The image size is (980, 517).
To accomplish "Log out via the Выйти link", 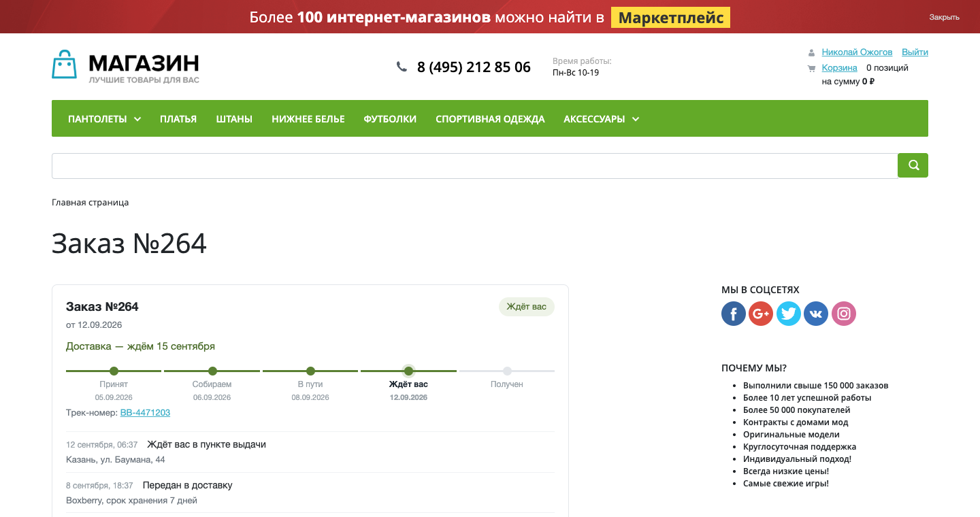I will pyautogui.click(x=915, y=52).
